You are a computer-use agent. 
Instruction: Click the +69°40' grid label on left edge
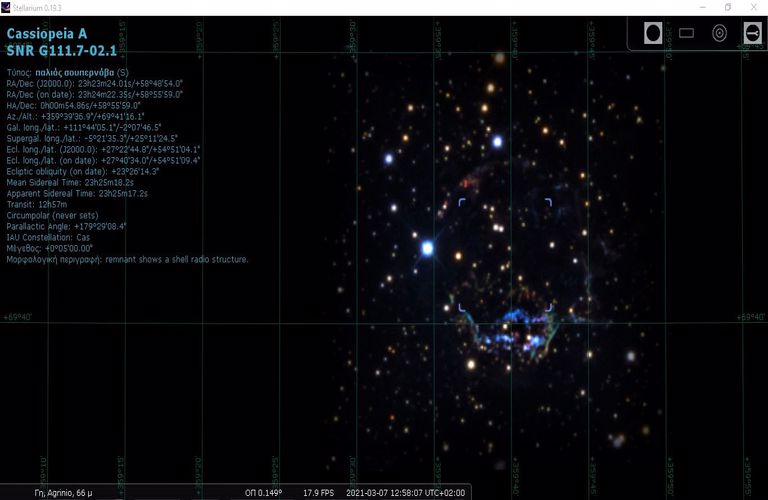pyautogui.click(x=18, y=317)
